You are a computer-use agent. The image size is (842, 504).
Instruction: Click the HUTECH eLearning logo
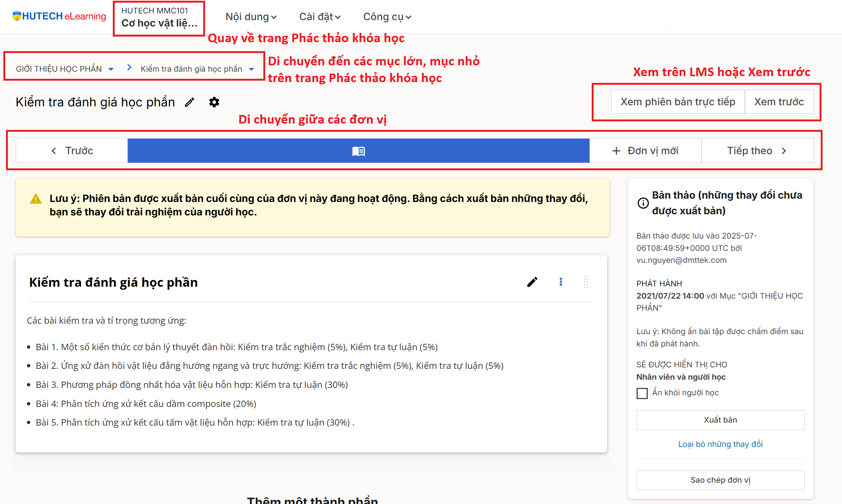59,16
